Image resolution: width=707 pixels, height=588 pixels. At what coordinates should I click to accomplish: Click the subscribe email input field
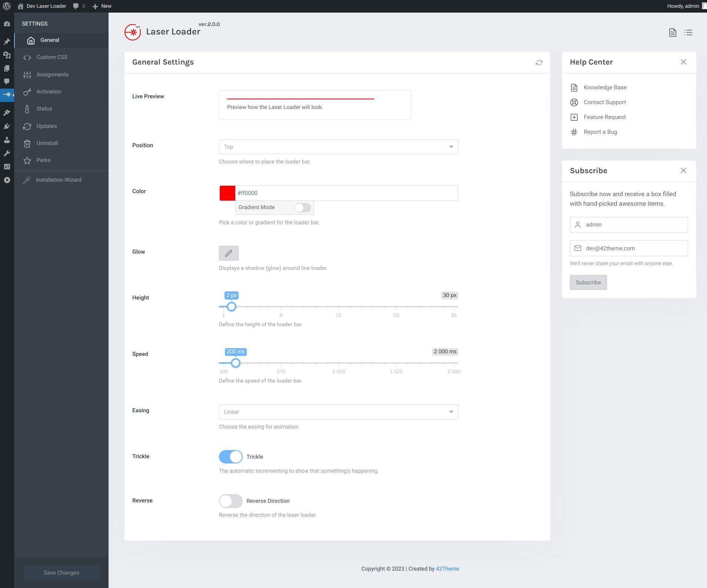[x=629, y=248]
